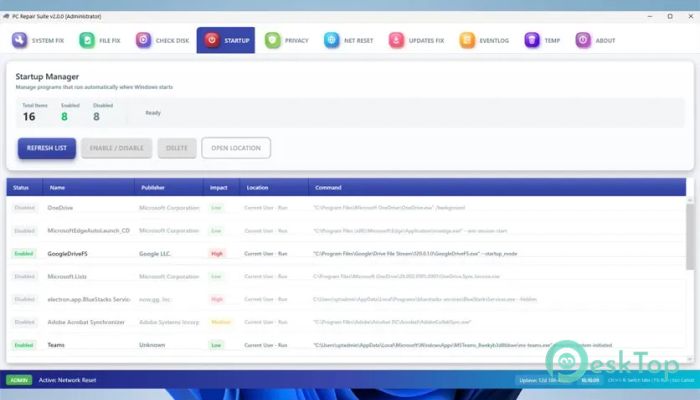Go to the Privacy tab
Viewport: 700px width, 400px height.
point(287,40)
